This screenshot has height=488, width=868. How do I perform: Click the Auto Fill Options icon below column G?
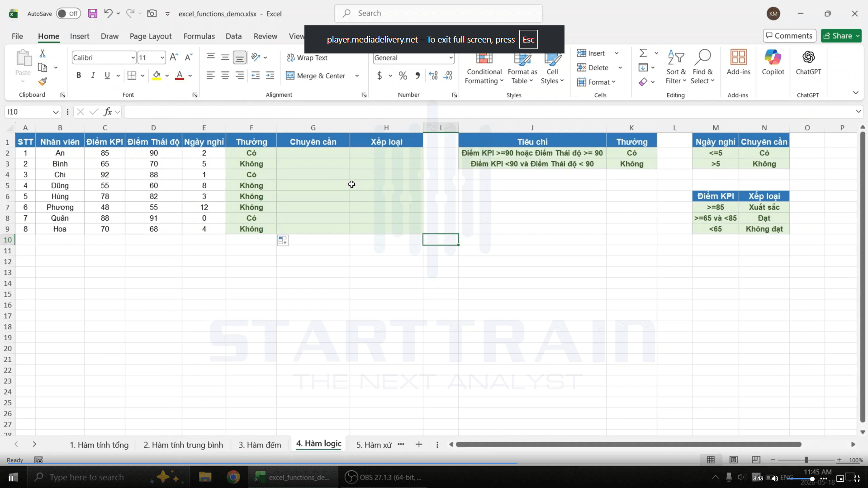tap(283, 241)
